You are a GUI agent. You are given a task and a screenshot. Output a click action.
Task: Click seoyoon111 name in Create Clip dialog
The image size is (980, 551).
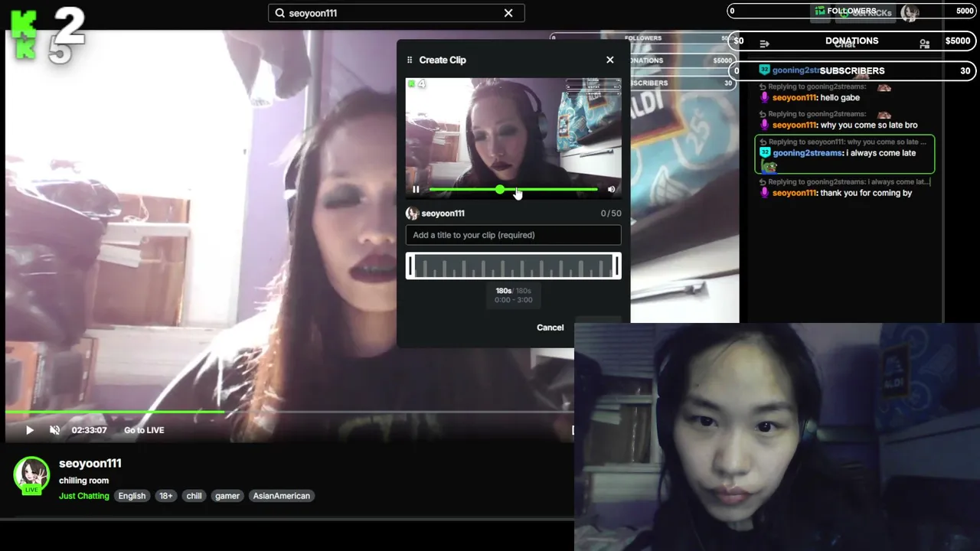[443, 214]
